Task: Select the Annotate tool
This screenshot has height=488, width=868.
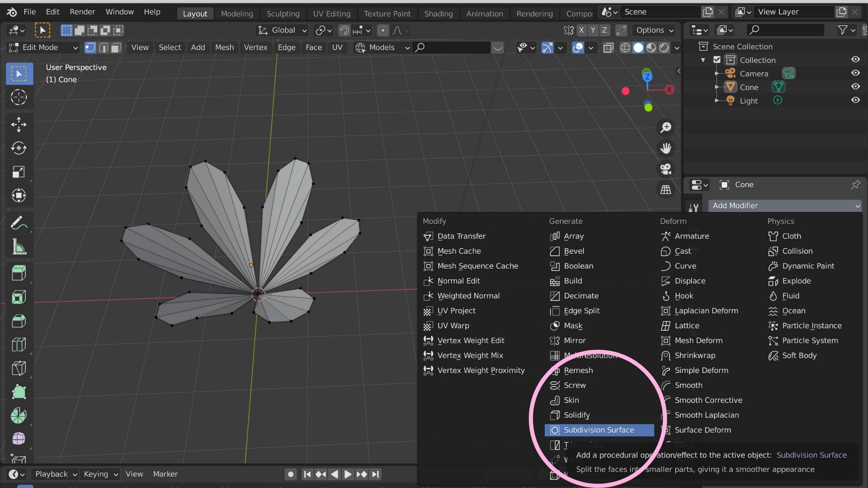Action: point(19,222)
